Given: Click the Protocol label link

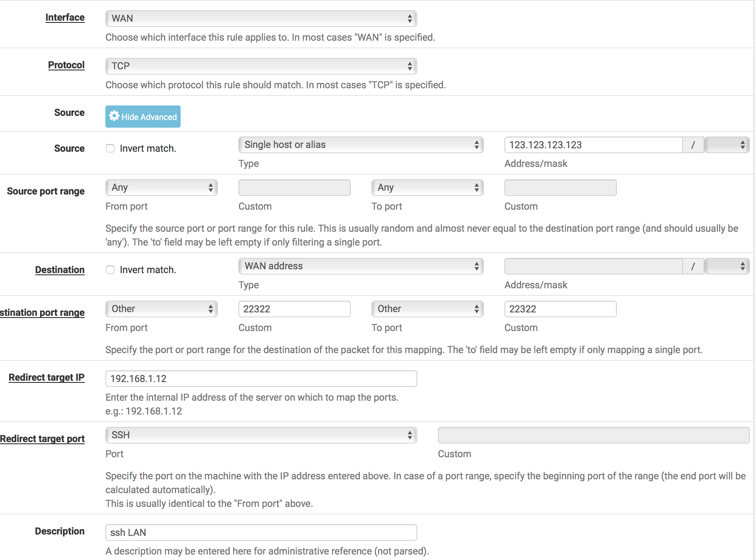Looking at the screenshot, I should (66, 65).
